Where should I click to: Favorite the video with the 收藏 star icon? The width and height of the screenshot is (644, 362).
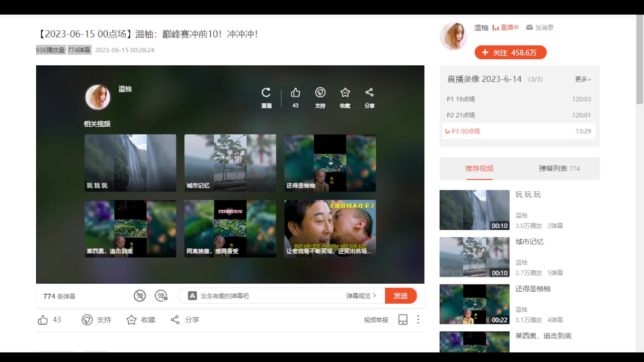click(x=345, y=97)
